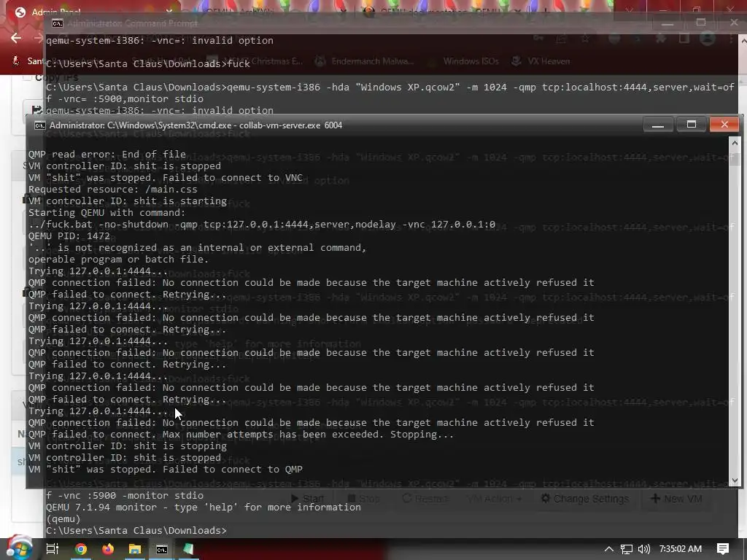747x560 pixels.
Task: Close the Administrator: Command Prompt window
Action: (734, 23)
